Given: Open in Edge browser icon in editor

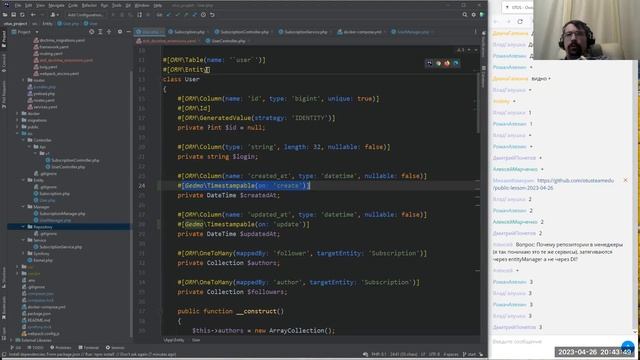Looking at the screenshot, I should [456, 63].
